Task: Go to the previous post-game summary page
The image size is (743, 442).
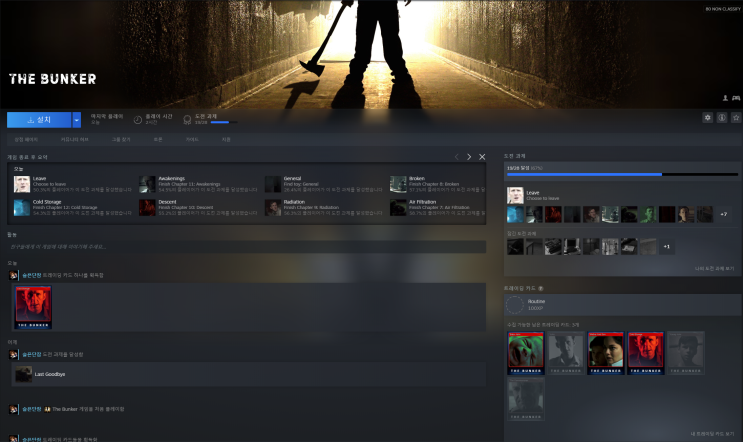Action: (456, 157)
